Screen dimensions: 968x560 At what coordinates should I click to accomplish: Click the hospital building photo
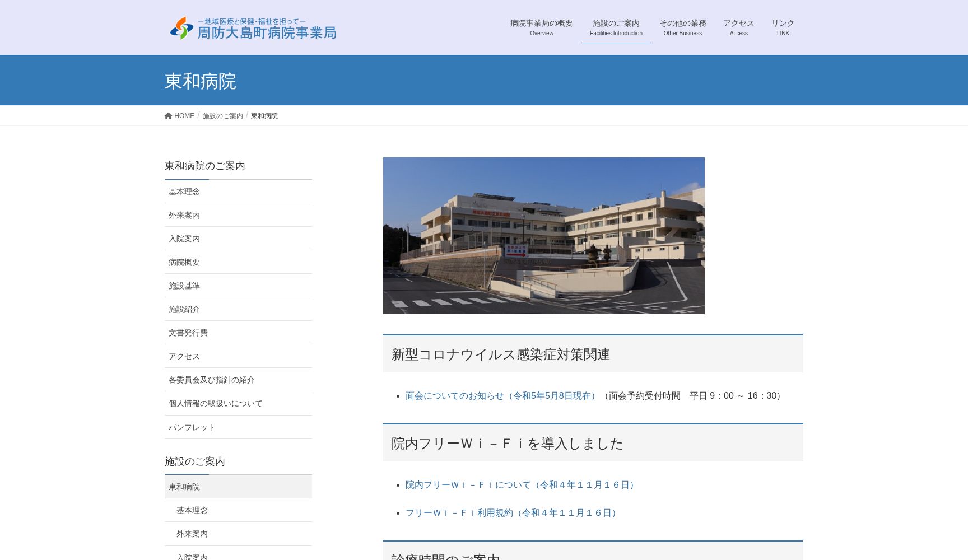[x=543, y=235]
